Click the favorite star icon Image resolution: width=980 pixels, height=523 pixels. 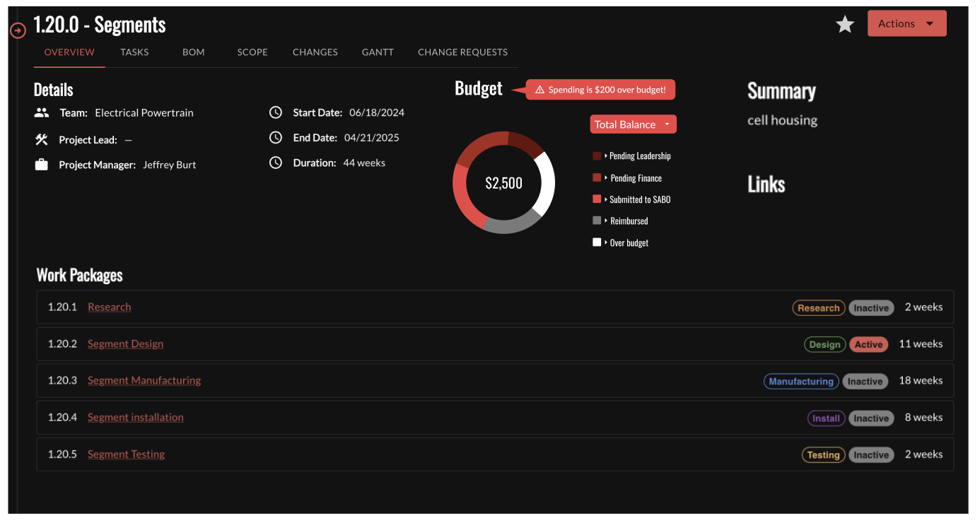click(845, 25)
